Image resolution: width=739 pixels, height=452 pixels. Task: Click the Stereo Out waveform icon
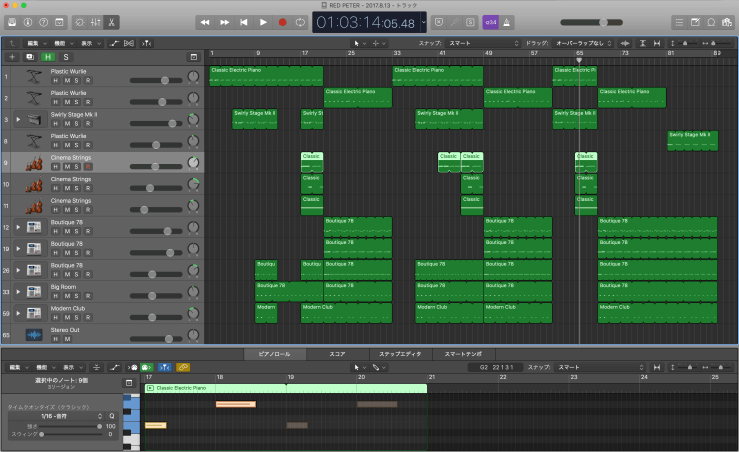[34, 333]
